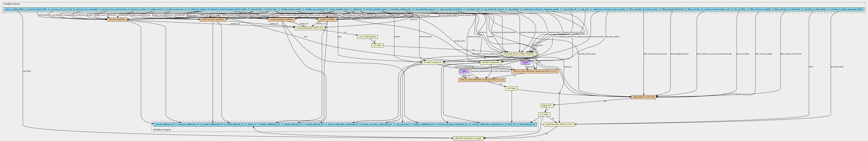The height and width of the screenshot is (141, 868).
Task: Select the varscan_min_var_freq input node
Action: coord(61,9)
